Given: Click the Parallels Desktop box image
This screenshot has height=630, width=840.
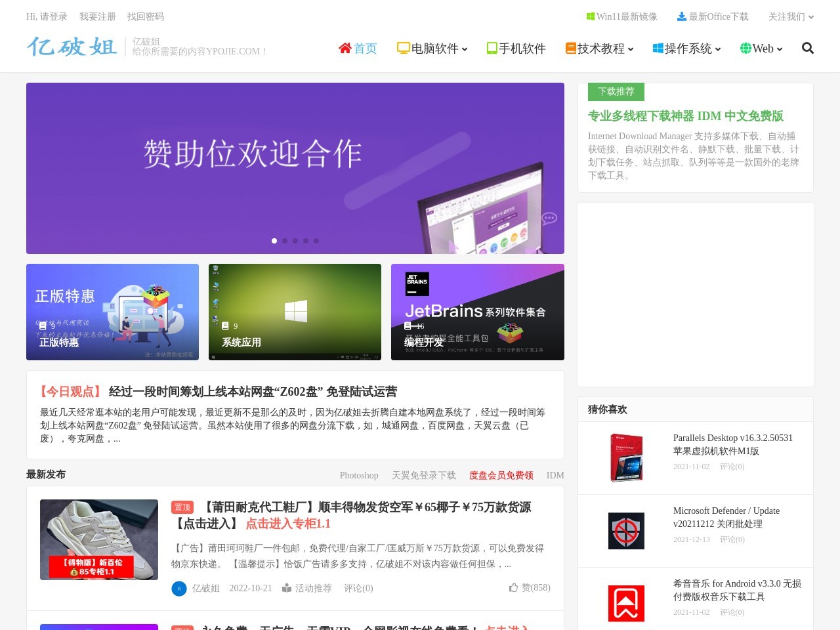Looking at the screenshot, I should point(626,458).
